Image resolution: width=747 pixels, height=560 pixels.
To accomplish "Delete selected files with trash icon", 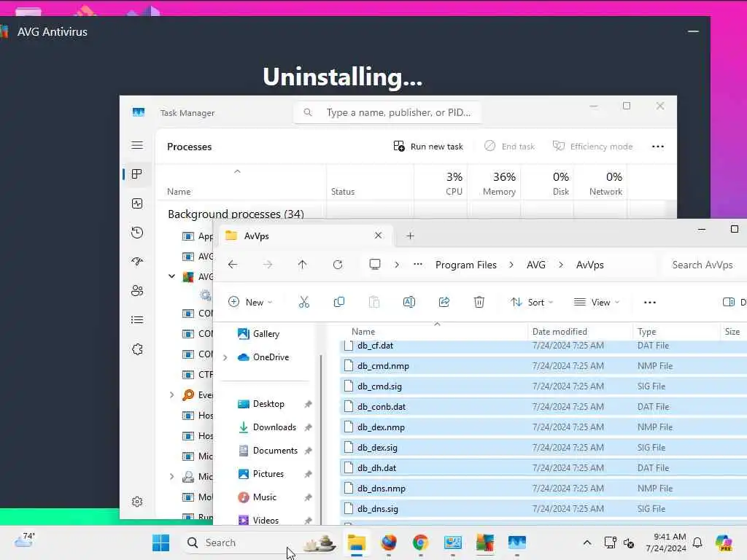I will coord(479,302).
